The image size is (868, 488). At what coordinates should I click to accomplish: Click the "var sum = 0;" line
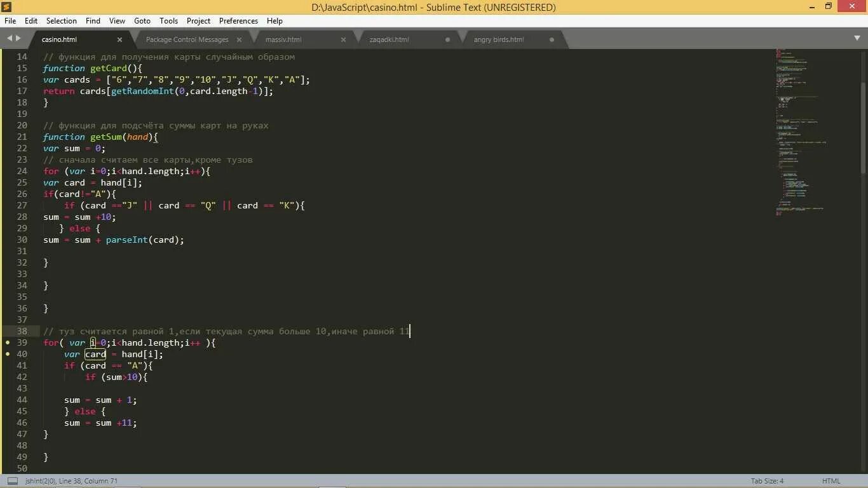(x=74, y=148)
